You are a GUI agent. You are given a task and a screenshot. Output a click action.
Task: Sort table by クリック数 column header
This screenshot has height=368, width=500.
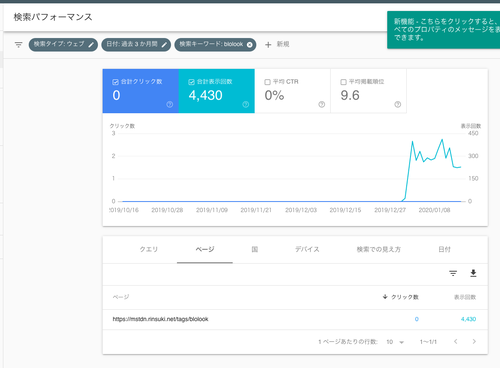[x=400, y=297]
